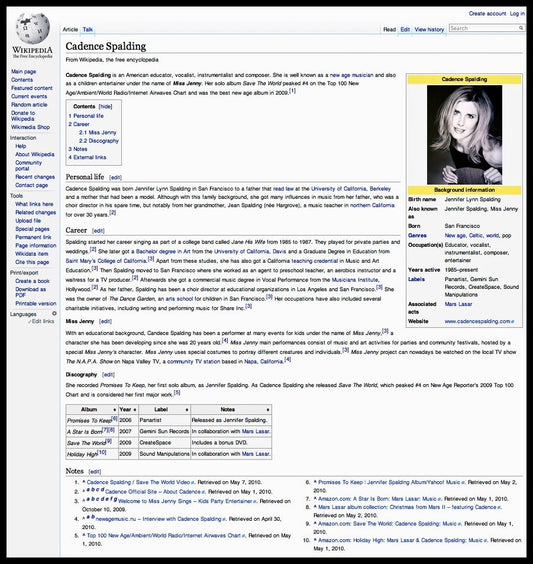Open the Help sidebar link
The image size is (533, 564).
20,146
